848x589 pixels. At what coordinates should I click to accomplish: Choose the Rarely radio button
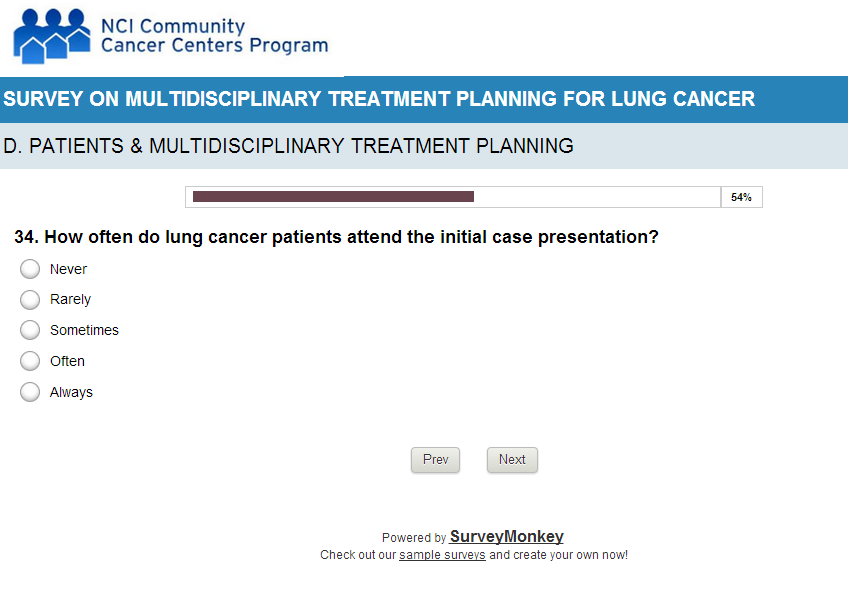[30, 299]
